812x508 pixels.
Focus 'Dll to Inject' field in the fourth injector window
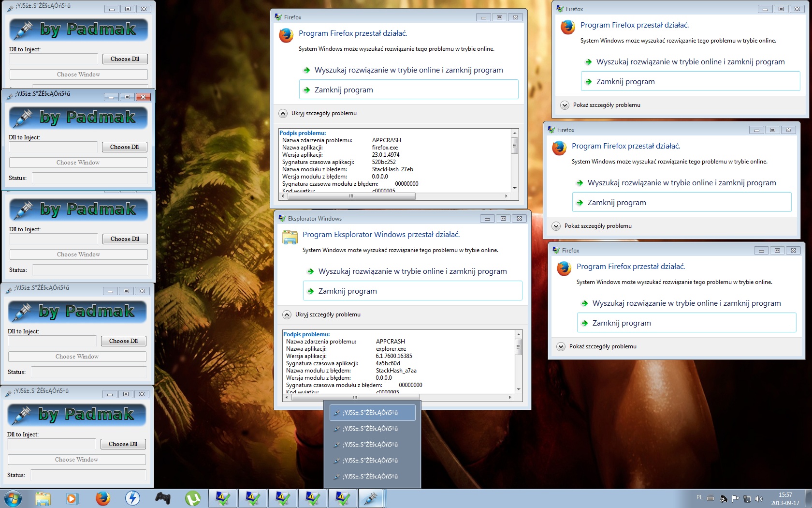click(52, 341)
